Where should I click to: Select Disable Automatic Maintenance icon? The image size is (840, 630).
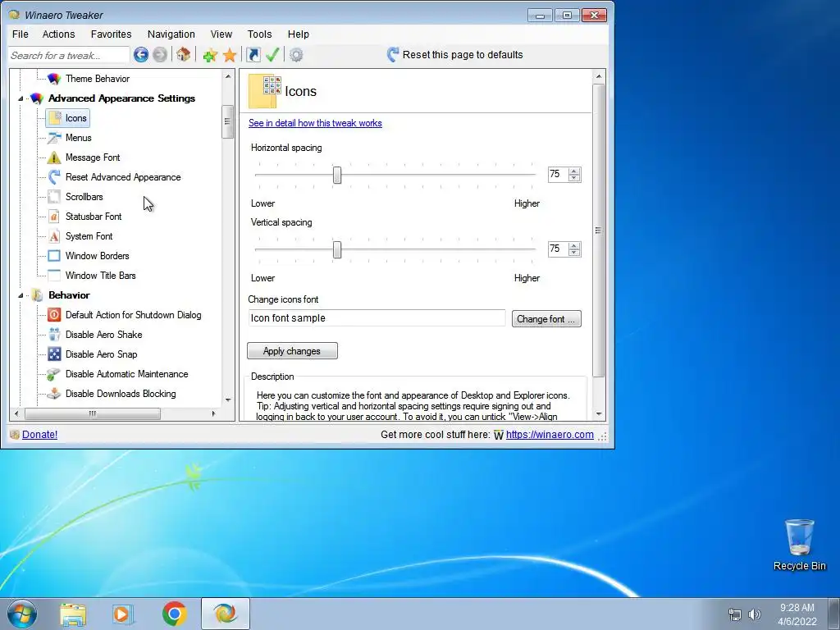[54, 374]
